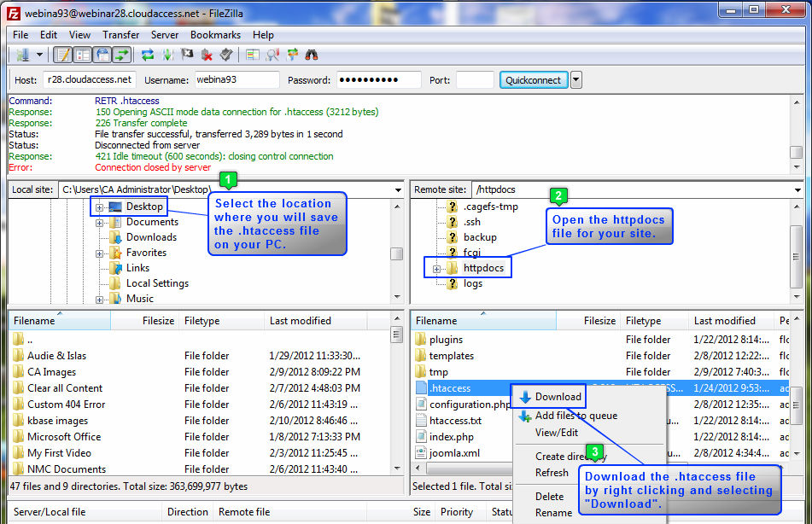Open the Bookmarks menu
This screenshot has height=524, width=812.
215,35
